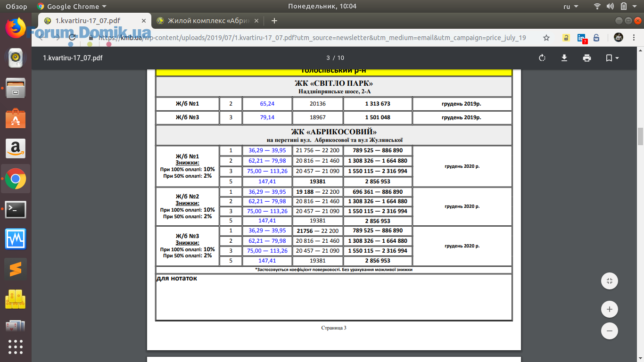Click the forward navigation arrow

[57, 38]
